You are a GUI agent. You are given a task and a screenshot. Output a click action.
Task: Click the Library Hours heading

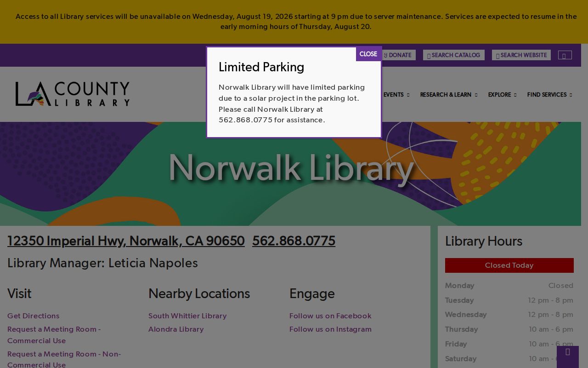pos(484,241)
